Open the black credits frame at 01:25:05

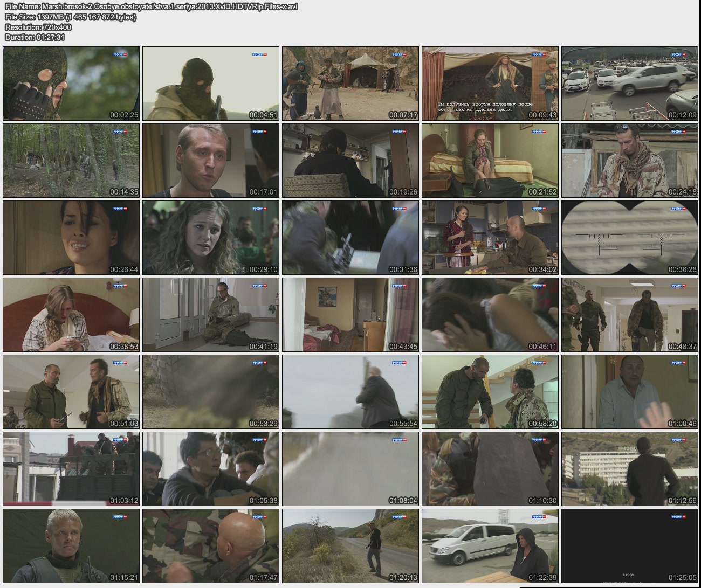point(630,546)
